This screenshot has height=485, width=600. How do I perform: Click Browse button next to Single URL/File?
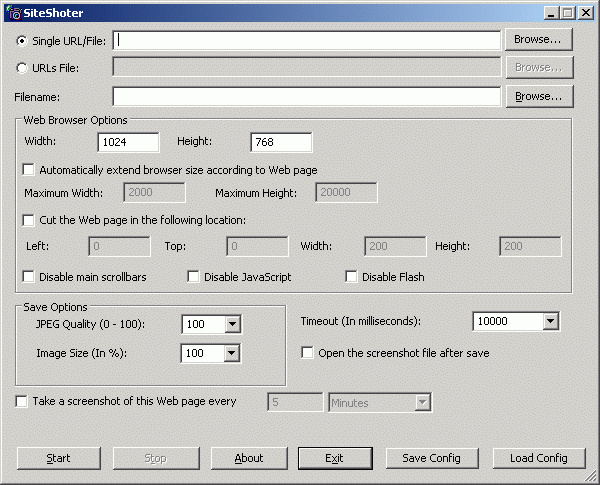click(x=539, y=39)
